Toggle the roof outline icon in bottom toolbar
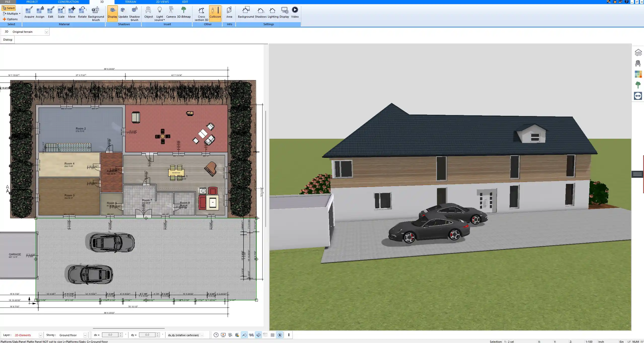The height and width of the screenshot is (343, 644). [244, 335]
